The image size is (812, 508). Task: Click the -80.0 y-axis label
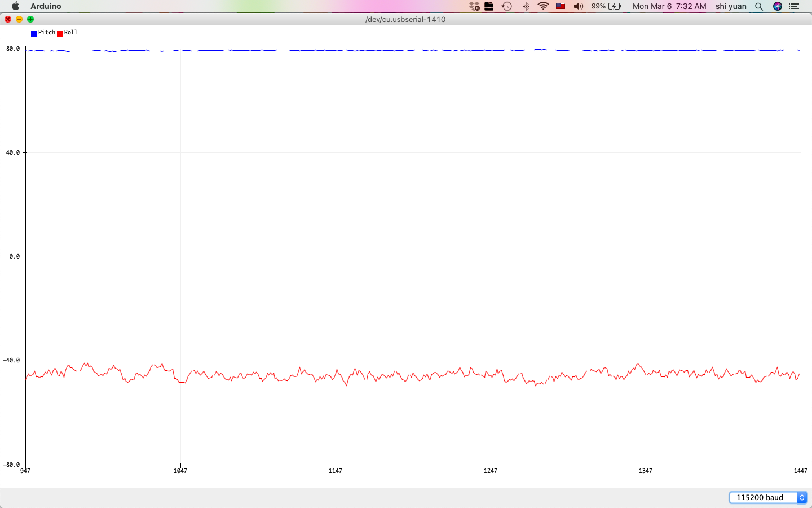[11, 465]
